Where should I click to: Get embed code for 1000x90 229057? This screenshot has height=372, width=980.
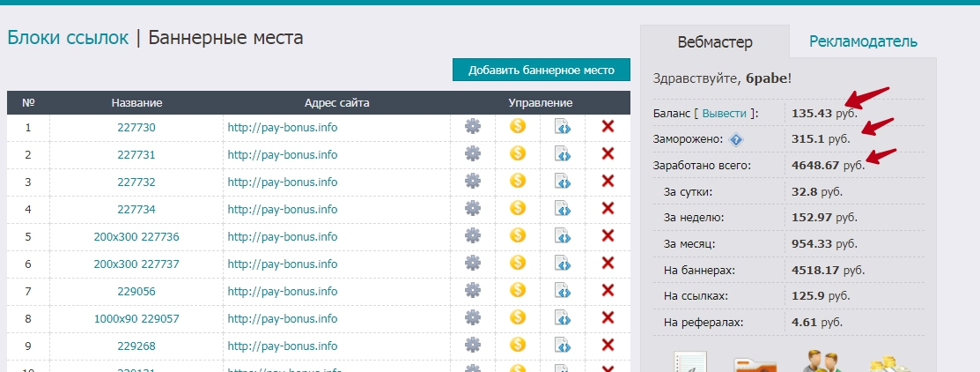click(x=564, y=318)
